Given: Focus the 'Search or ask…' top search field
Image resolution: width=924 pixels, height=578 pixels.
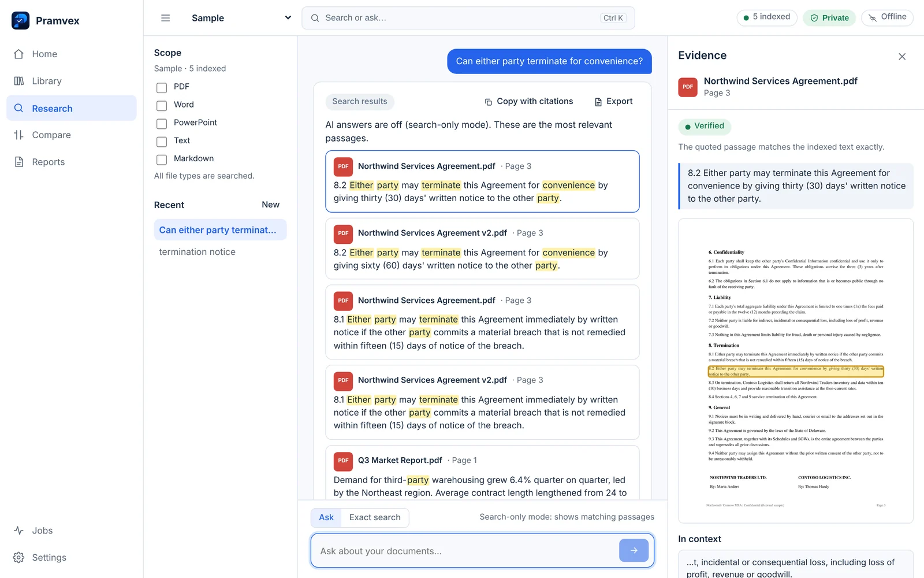Looking at the screenshot, I should coord(468,18).
